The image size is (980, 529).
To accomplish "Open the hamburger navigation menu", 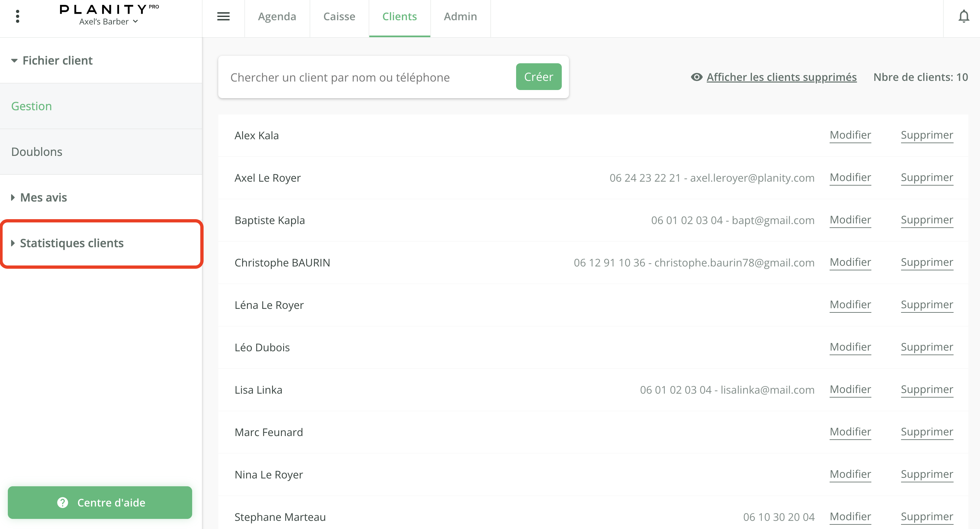I will click(x=224, y=16).
